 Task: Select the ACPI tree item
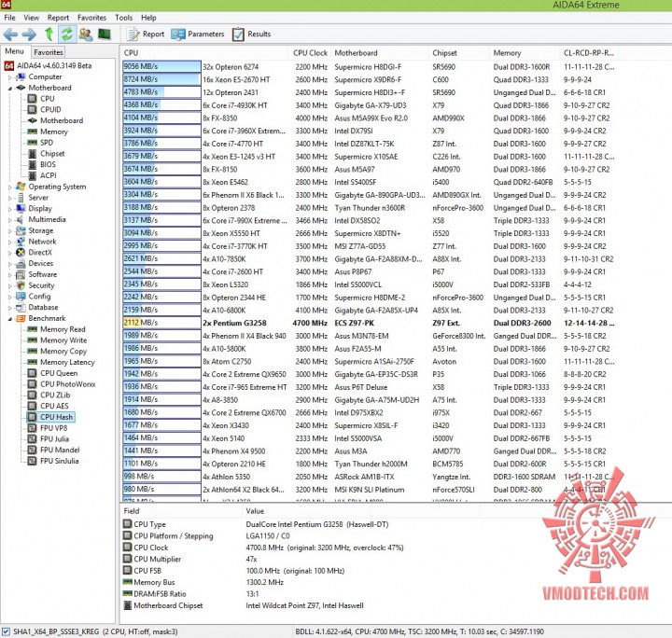tap(42, 175)
